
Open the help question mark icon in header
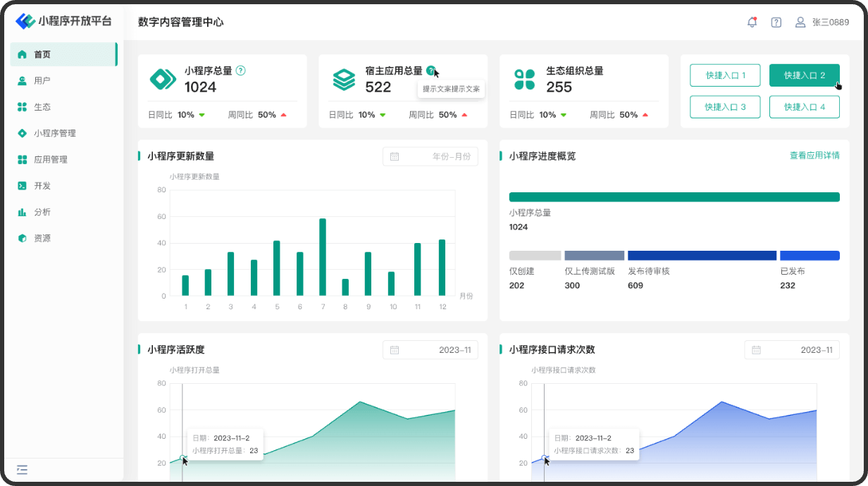pyautogui.click(x=776, y=23)
